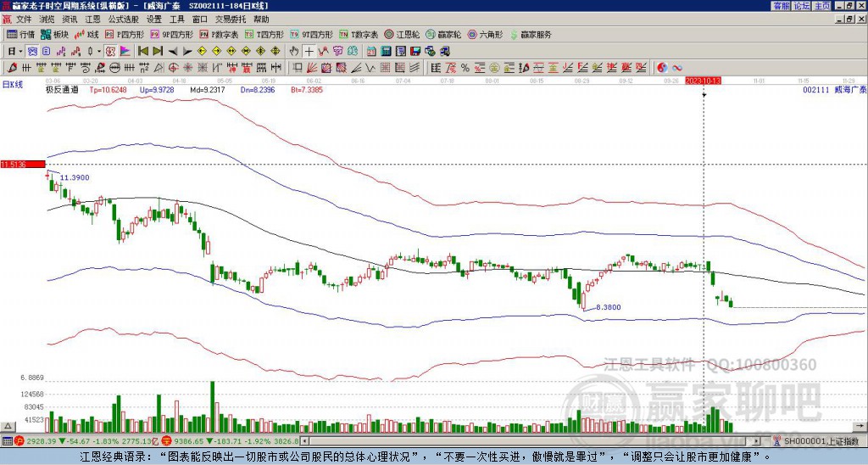Open the 公式选股 menu
This screenshot has width=868, height=465.
point(124,20)
